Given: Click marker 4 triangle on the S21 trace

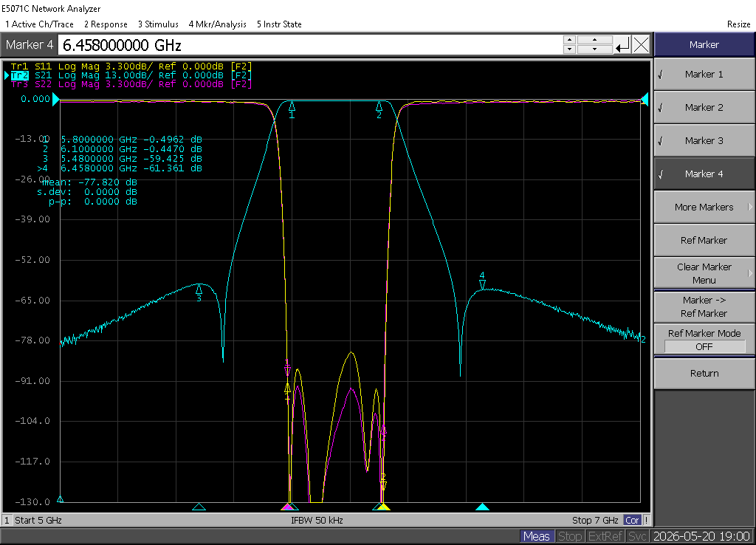Looking at the screenshot, I should (482, 284).
